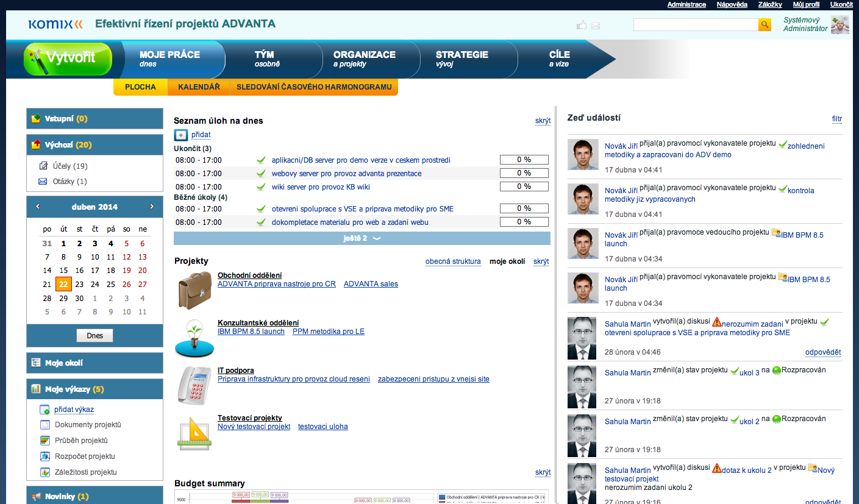Screen dimensions: 859x504
Task: Switch projects view to obecná struktura
Action: click(453, 261)
